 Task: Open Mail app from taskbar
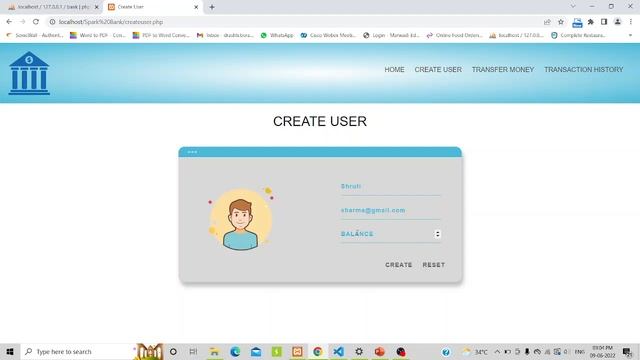256,351
